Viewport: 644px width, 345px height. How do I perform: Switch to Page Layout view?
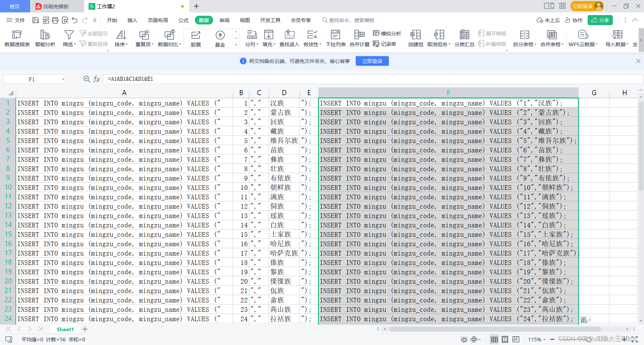click(x=505, y=339)
